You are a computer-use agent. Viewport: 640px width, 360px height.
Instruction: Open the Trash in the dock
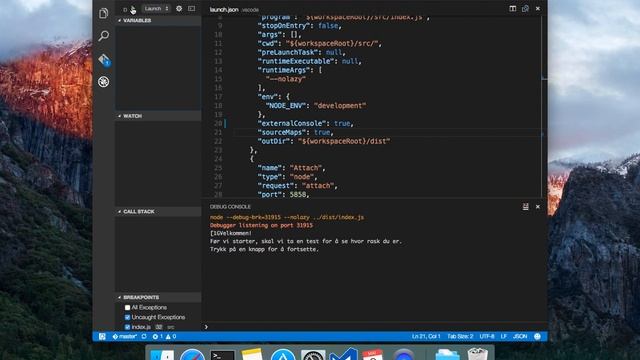pos(478,354)
